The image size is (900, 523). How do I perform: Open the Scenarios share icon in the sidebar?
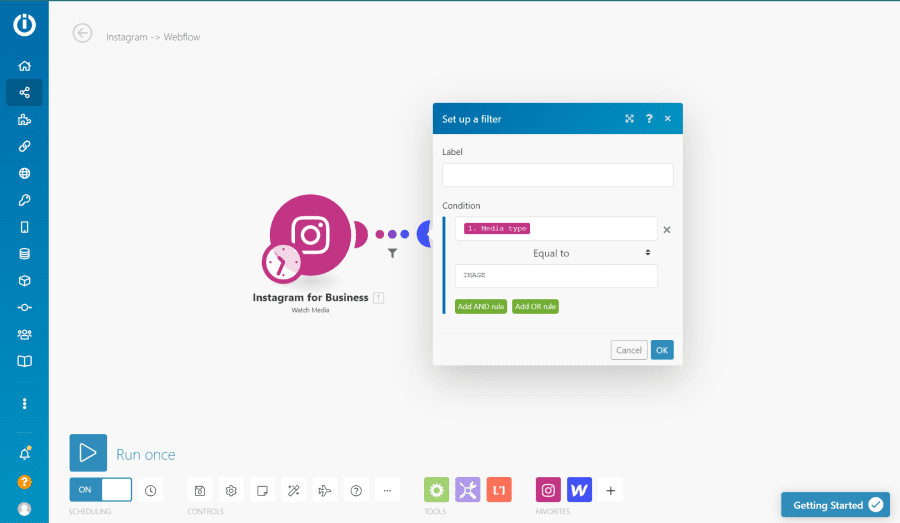point(24,92)
